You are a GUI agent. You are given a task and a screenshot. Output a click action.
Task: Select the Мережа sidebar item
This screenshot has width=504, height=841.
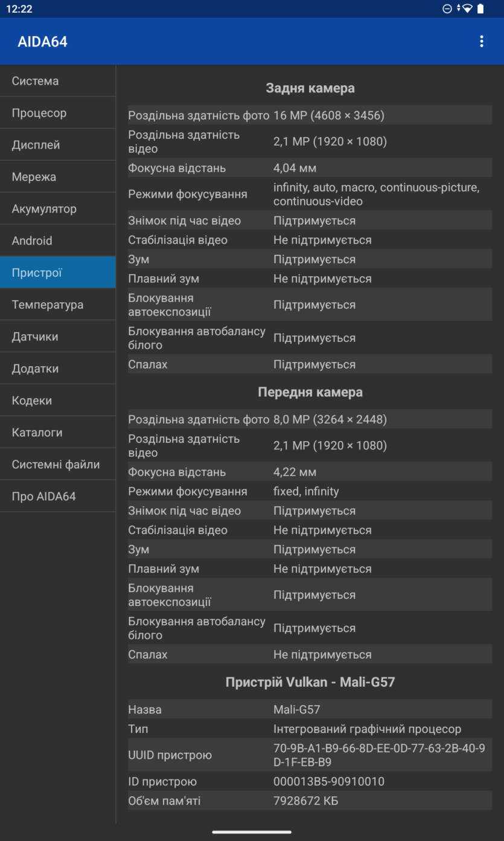click(x=58, y=177)
